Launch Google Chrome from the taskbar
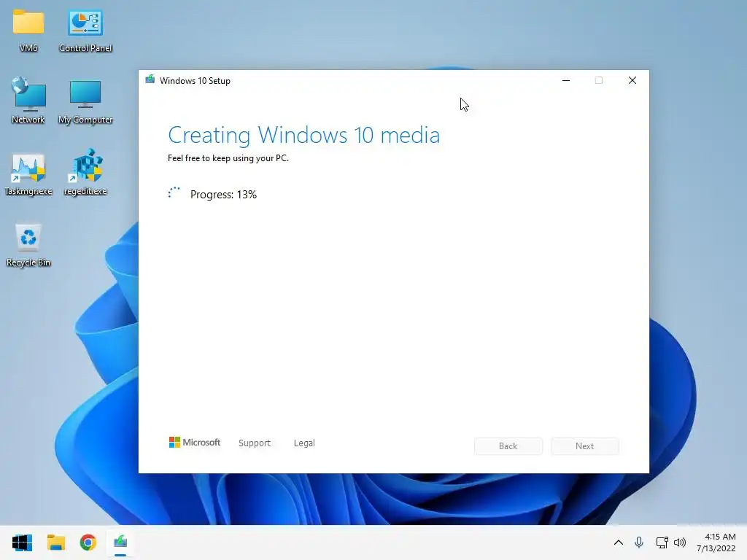 (x=88, y=542)
